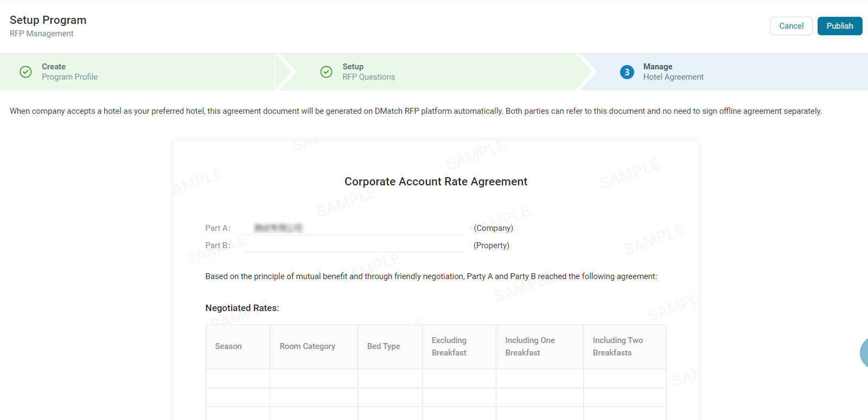Click the Including Two Breakfasts column header
Image resolution: width=868 pixels, height=420 pixels.
[x=625, y=347]
